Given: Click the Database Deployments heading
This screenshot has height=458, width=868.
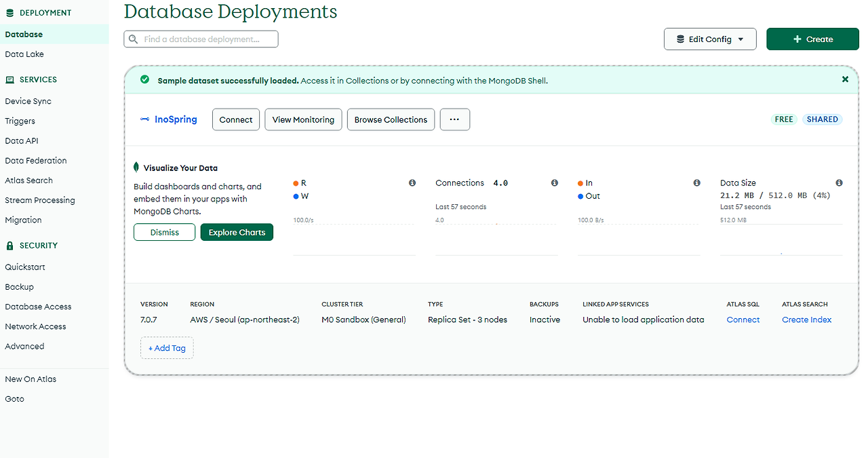Looking at the screenshot, I should (x=231, y=11).
